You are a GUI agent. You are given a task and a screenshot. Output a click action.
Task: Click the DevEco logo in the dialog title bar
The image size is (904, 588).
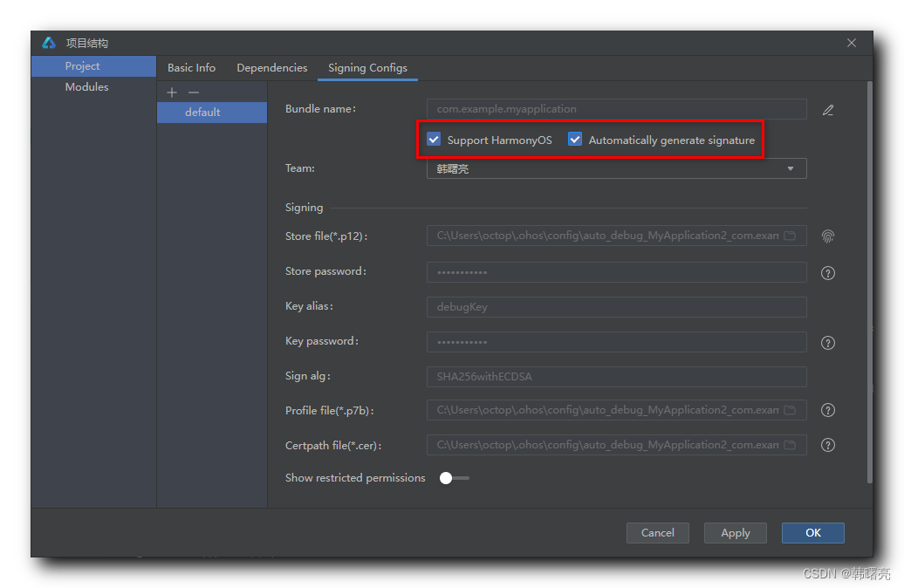pos(49,42)
